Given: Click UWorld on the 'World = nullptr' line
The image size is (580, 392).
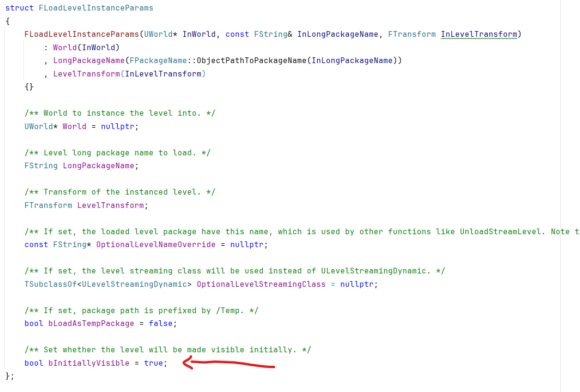Looking at the screenshot, I should tap(39, 126).
